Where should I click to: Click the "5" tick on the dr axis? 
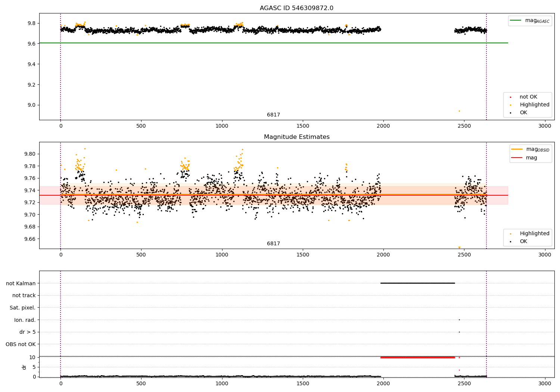(x=34, y=367)
